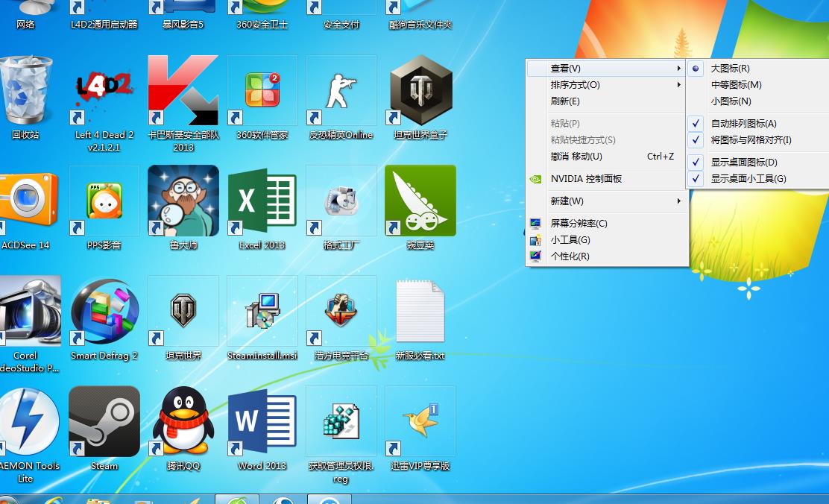The image size is (829, 504).
Task: Select 小图标(N) view size
Action: (x=757, y=101)
